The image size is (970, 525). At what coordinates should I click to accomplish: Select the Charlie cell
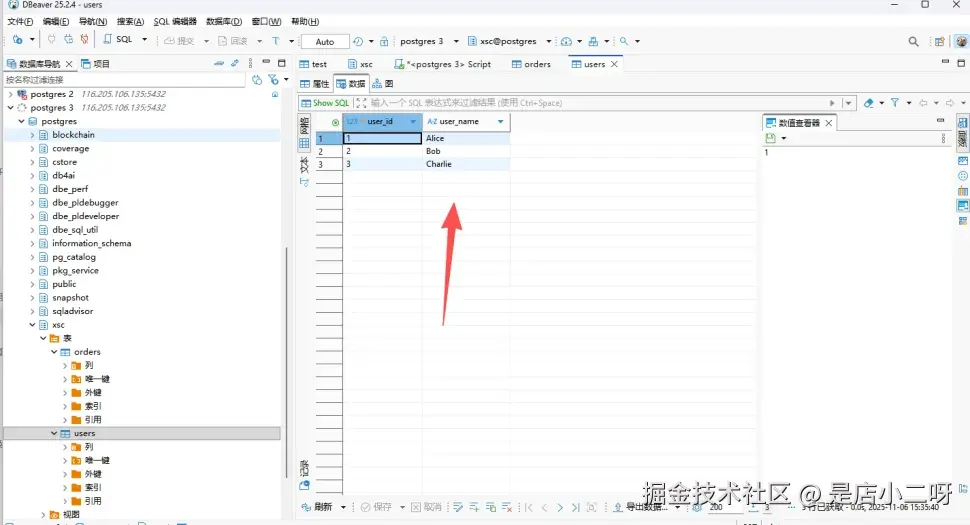point(466,164)
